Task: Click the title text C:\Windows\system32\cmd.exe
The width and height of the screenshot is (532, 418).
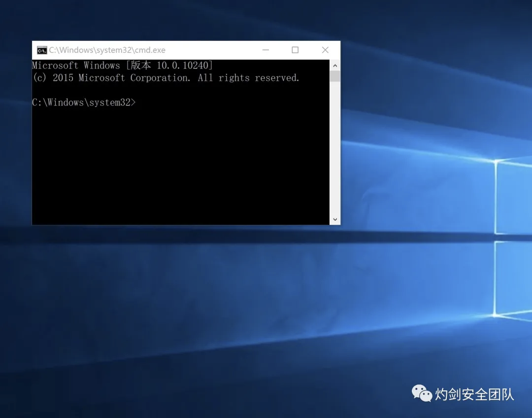Action: [107, 50]
